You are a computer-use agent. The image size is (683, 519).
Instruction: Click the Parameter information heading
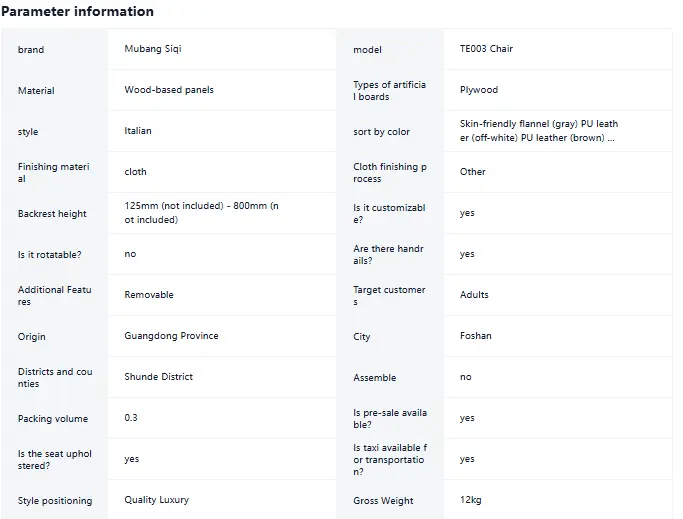click(x=78, y=11)
